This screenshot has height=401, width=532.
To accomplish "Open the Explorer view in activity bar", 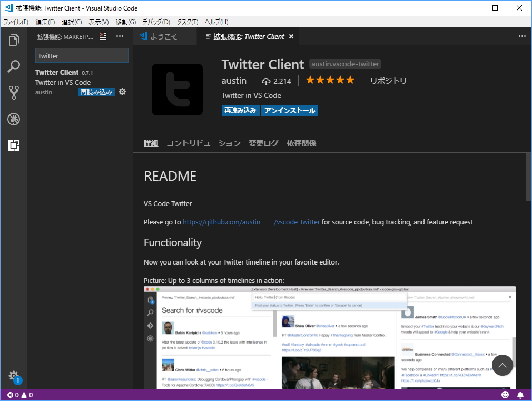I will click(14, 40).
